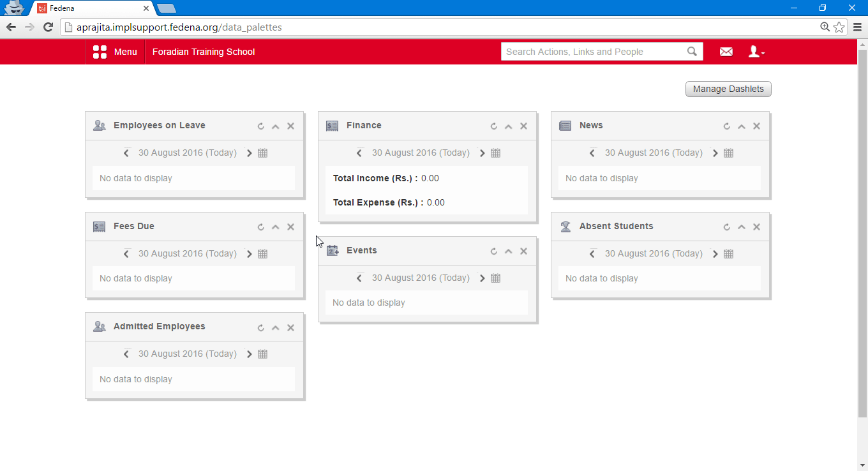The height and width of the screenshot is (471, 868).
Task: Open a new browser tab
Action: (x=167, y=8)
